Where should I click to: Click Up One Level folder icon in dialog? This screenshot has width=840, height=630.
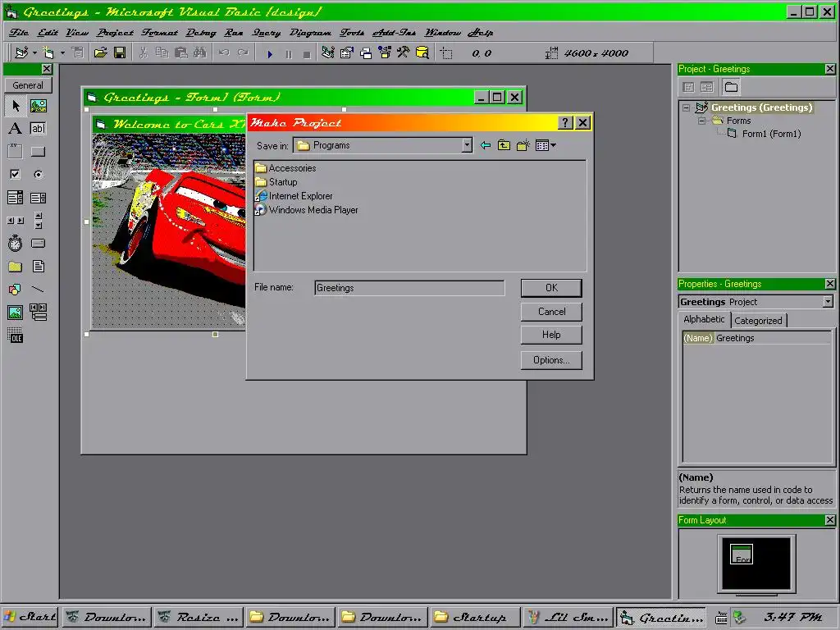(x=504, y=145)
